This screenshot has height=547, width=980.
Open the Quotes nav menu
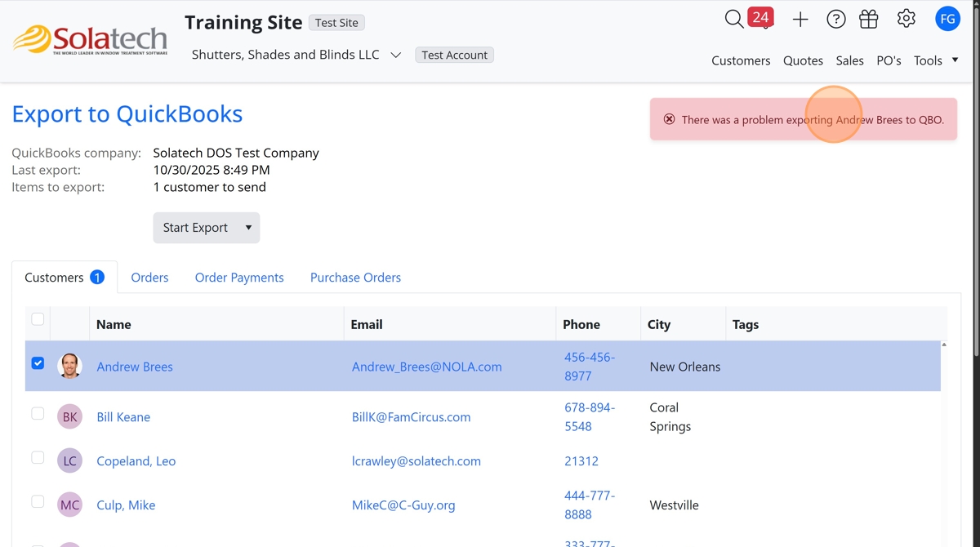[x=803, y=60]
